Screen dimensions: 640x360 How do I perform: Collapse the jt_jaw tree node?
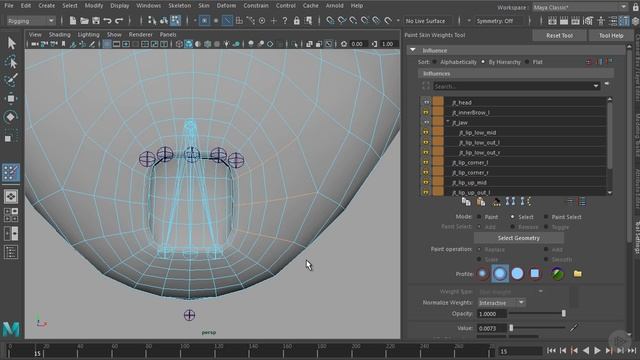(x=448, y=122)
